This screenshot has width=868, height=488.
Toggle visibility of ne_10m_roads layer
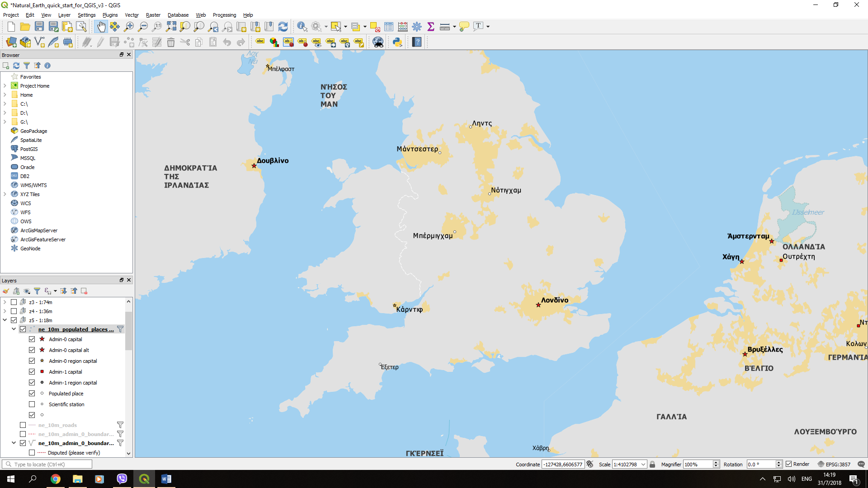pos(22,424)
